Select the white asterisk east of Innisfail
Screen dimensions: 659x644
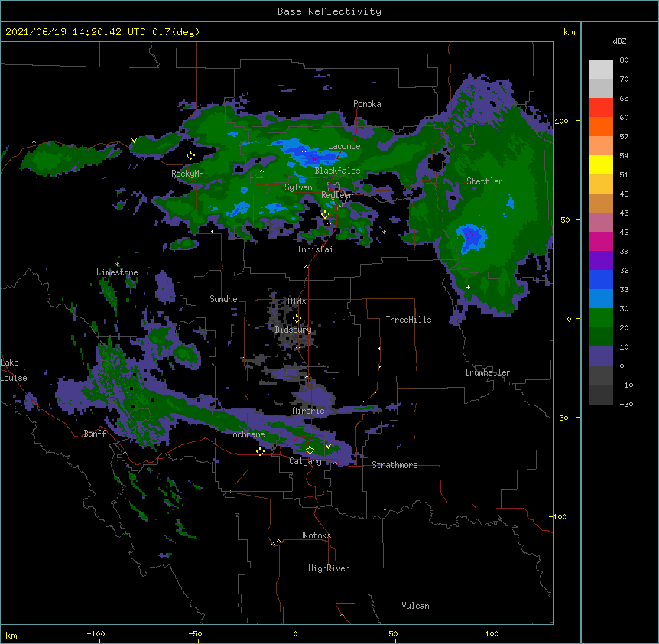pyautogui.click(x=384, y=232)
